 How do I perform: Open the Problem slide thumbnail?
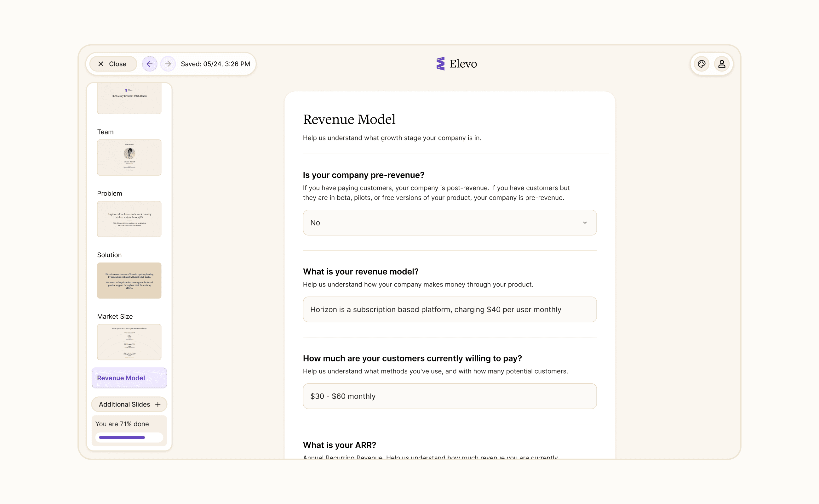[x=129, y=219]
